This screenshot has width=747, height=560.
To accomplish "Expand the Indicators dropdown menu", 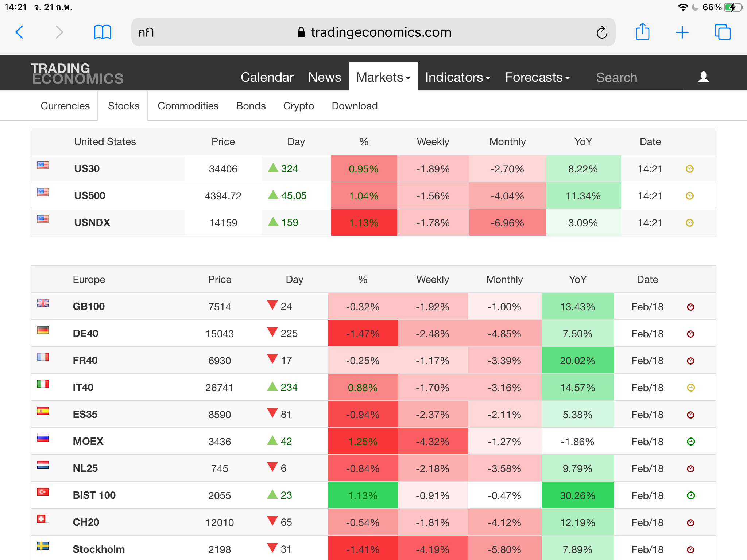I will 458,77.
